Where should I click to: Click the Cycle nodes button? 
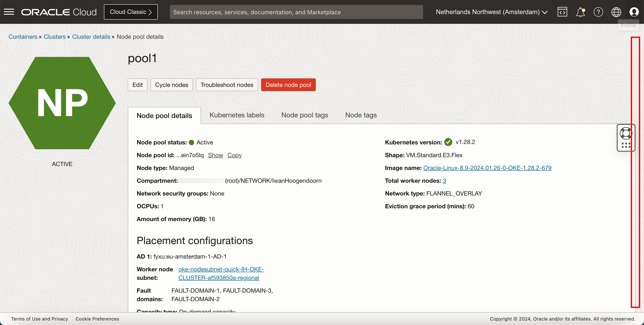click(x=171, y=85)
